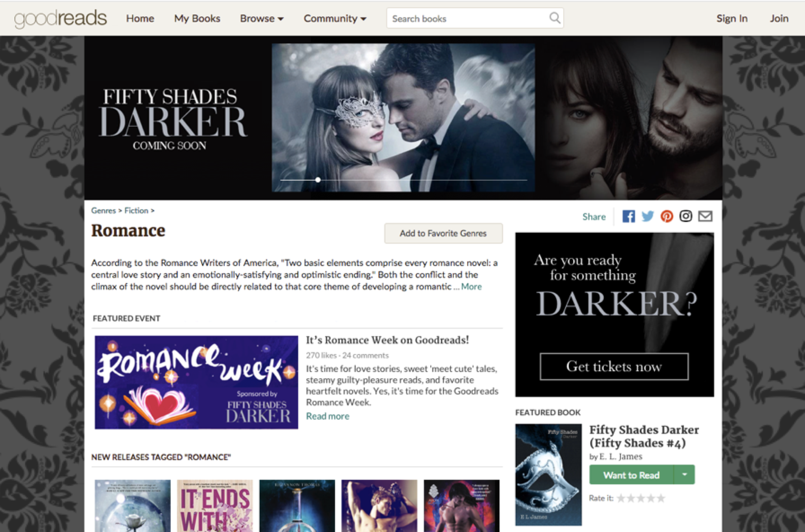Viewport: 805px width, 532px height.
Task: Open the Instagram share icon
Action: (686, 216)
